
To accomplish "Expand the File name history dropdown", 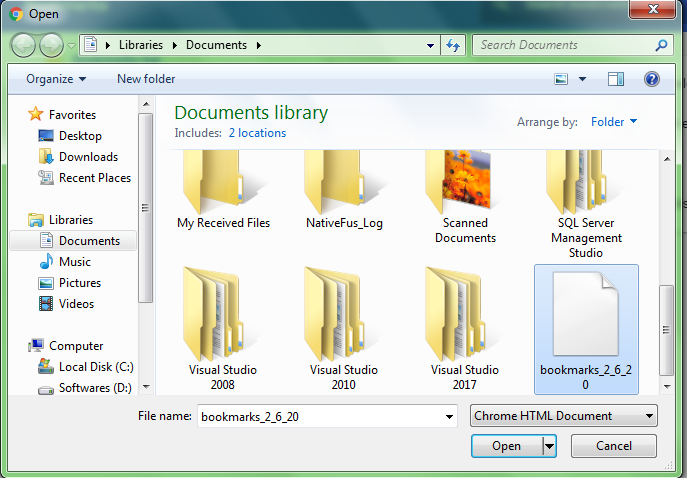I will (x=449, y=416).
